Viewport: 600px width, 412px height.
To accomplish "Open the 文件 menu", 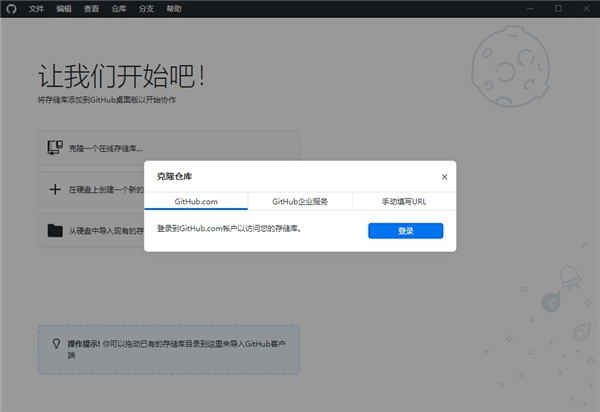I will coord(36,8).
